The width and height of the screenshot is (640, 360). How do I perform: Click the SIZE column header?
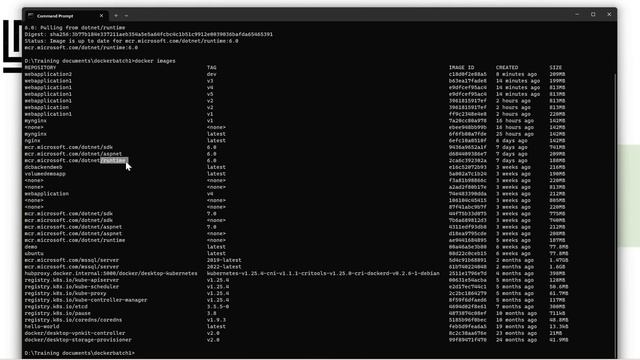pyautogui.click(x=556, y=67)
